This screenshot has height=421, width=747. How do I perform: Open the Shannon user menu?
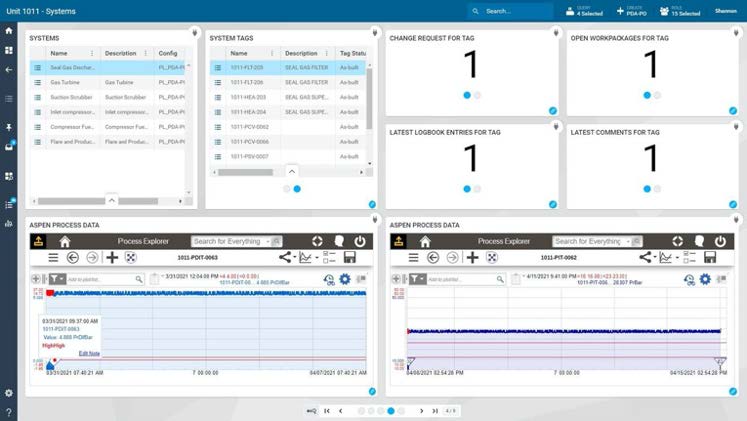(x=726, y=11)
